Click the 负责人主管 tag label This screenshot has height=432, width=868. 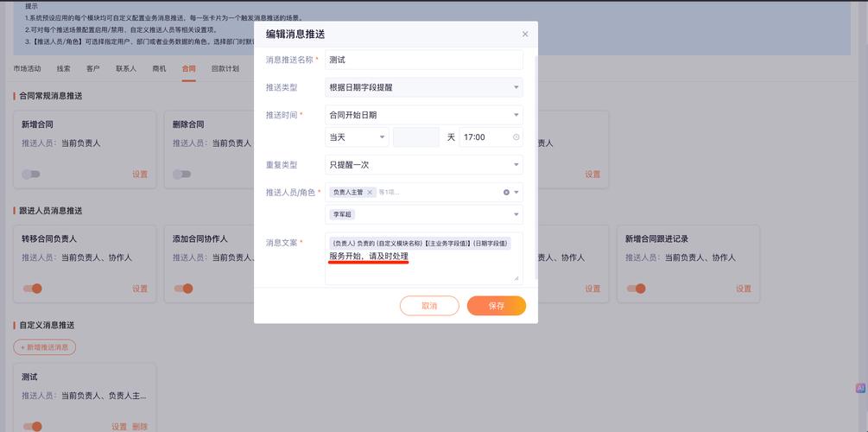click(348, 192)
